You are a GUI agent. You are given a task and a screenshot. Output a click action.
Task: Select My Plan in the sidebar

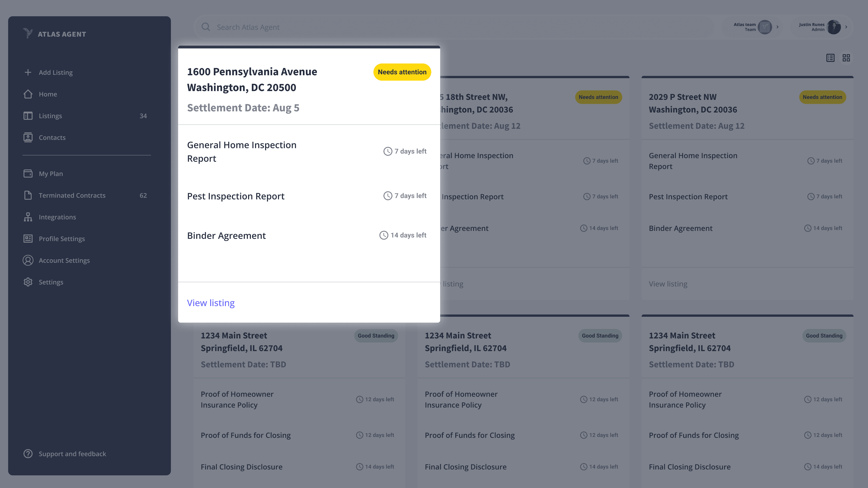(51, 174)
